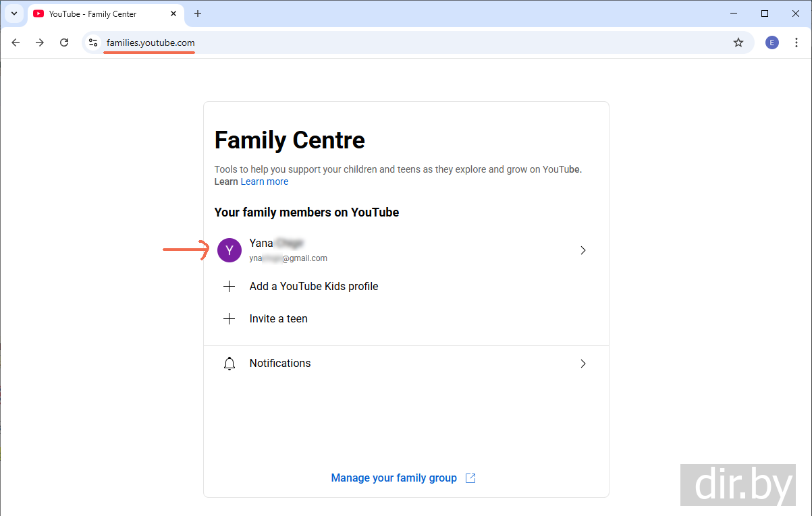Open Chrome's three-dot menu
812x516 pixels.
(796, 42)
